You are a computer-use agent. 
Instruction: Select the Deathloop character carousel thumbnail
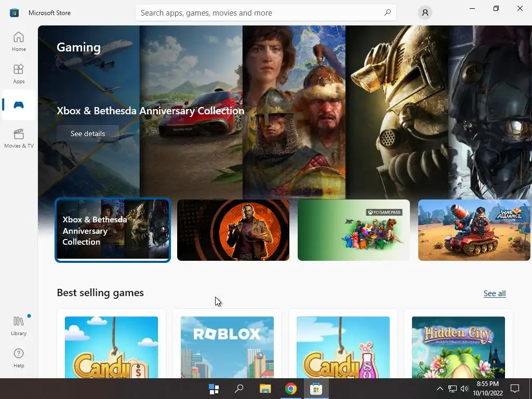(233, 230)
